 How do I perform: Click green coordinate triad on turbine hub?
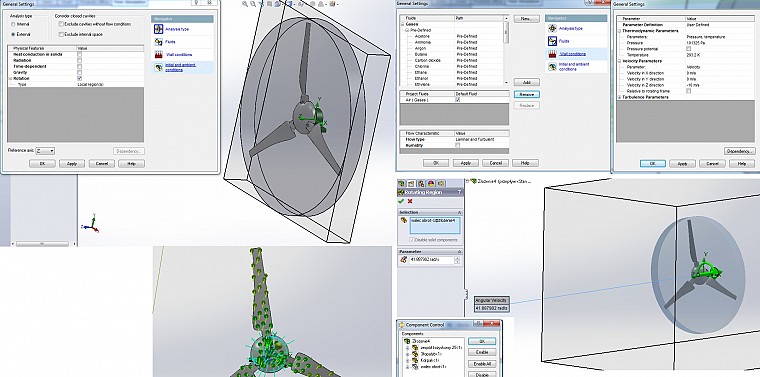[x=314, y=114]
